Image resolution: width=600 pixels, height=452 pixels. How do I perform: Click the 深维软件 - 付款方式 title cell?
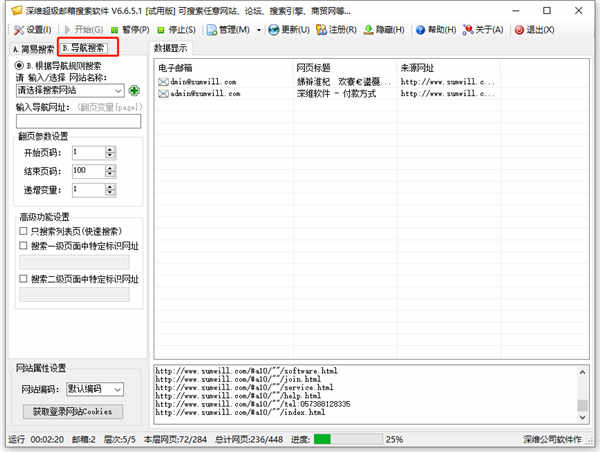(x=336, y=93)
